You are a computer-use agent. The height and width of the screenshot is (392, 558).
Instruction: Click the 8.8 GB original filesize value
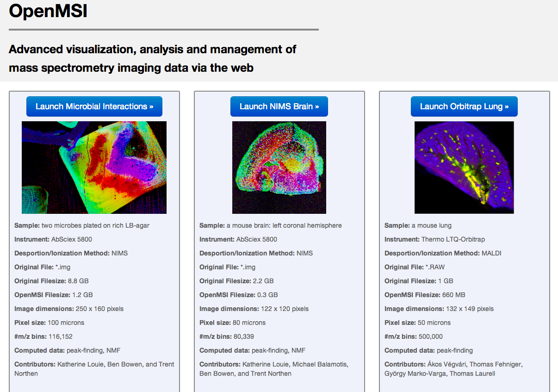pyautogui.click(x=78, y=281)
